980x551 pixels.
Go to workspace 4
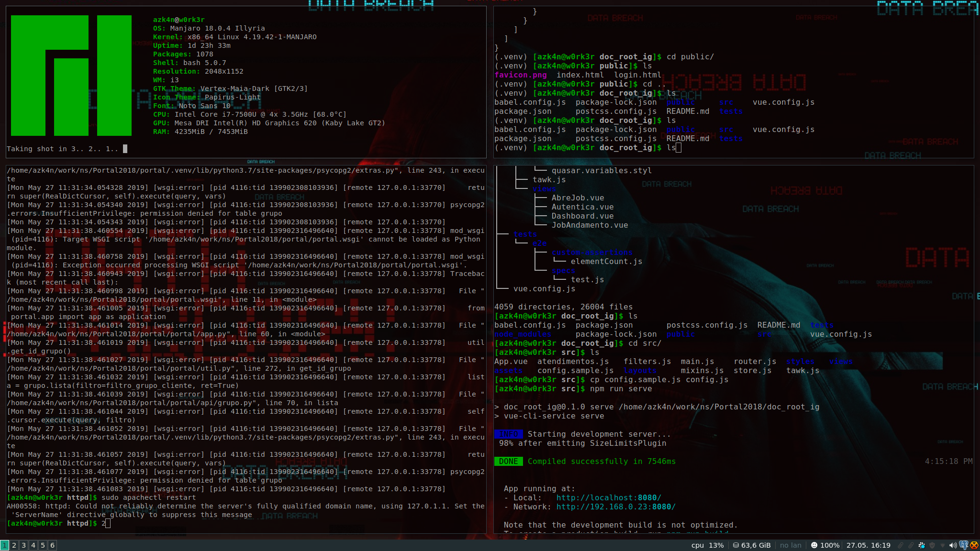[33, 545]
